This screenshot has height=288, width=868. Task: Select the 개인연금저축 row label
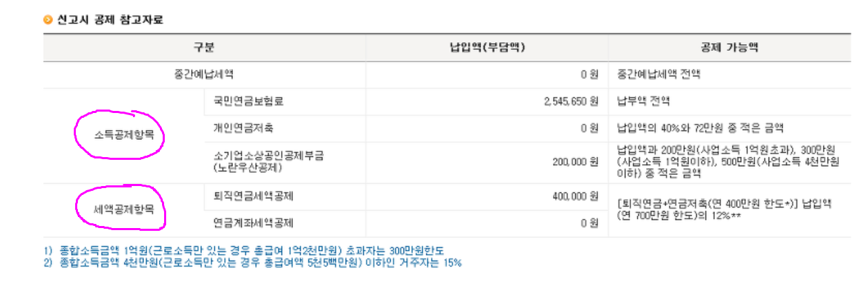coord(243,128)
